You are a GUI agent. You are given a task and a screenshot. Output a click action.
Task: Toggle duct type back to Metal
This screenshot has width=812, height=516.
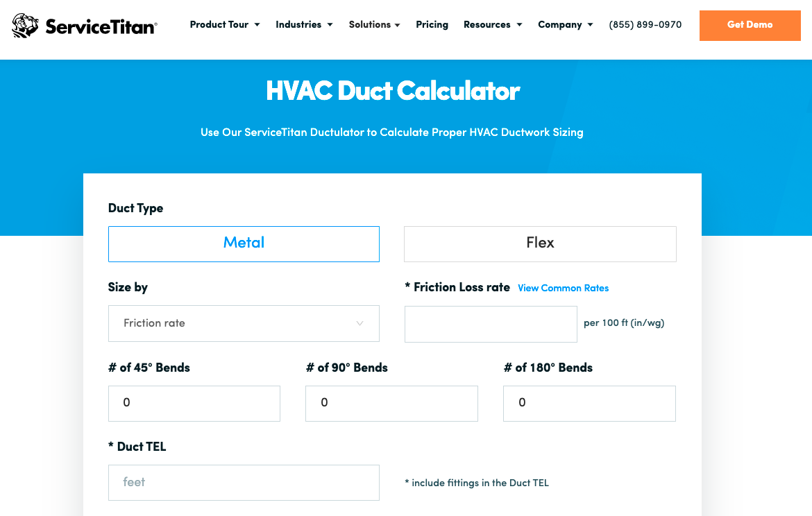(x=244, y=243)
